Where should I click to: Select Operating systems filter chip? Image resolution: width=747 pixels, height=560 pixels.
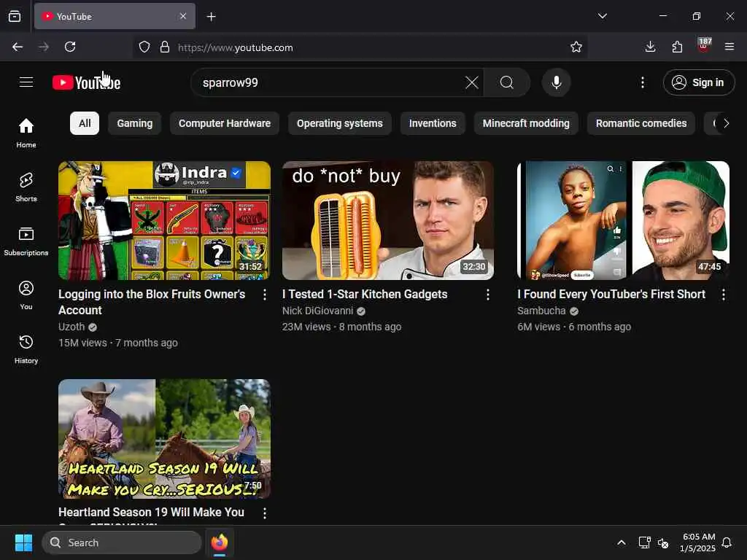[x=340, y=123]
